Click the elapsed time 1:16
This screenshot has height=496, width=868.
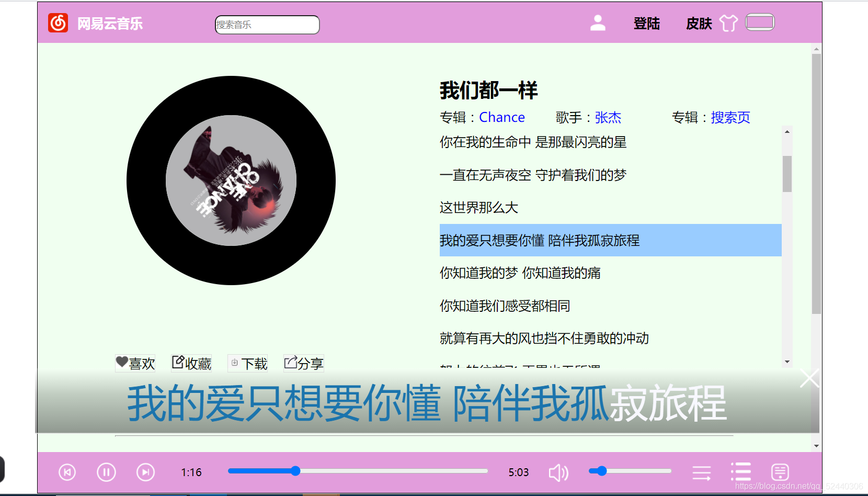pyautogui.click(x=191, y=472)
